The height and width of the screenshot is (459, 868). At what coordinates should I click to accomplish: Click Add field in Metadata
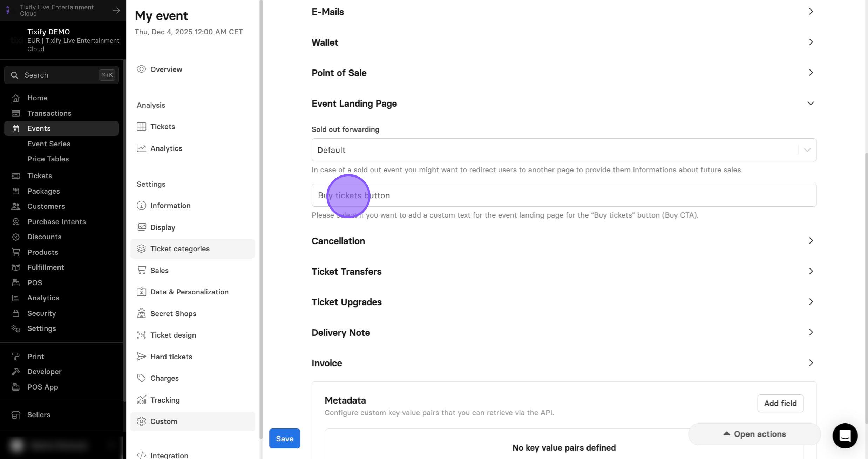[x=780, y=403]
